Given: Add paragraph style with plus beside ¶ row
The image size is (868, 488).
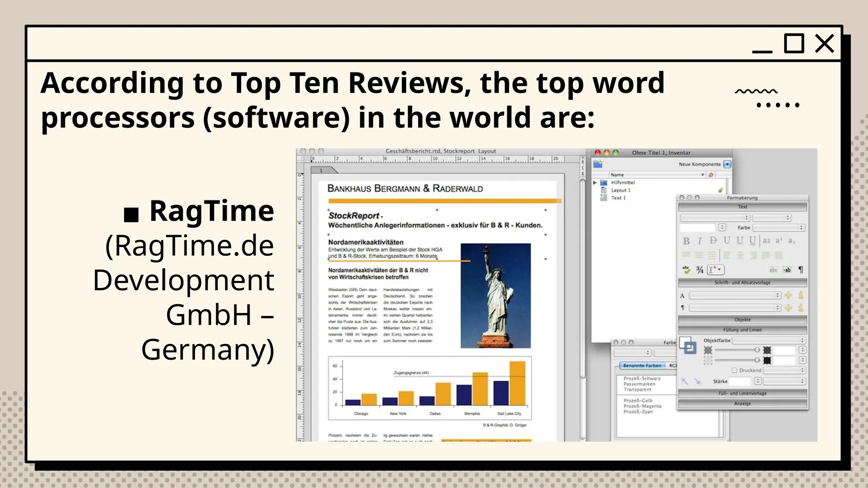Looking at the screenshot, I should [788, 308].
